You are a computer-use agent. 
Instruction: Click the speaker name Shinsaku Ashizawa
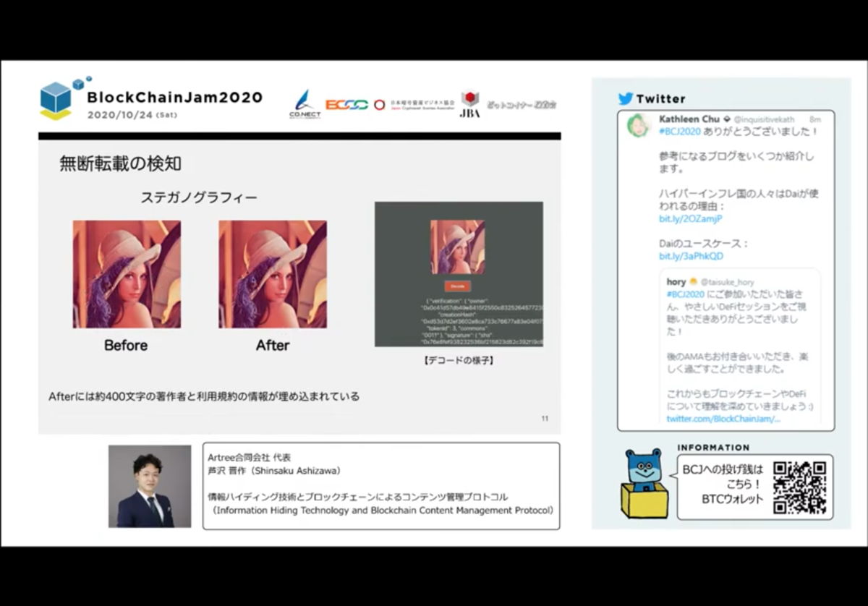pos(274,471)
